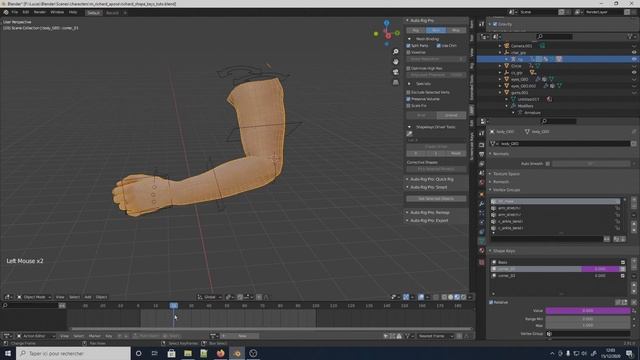640x360 pixels.
Task: Open the Output properties tab icon
Action: click(482, 154)
